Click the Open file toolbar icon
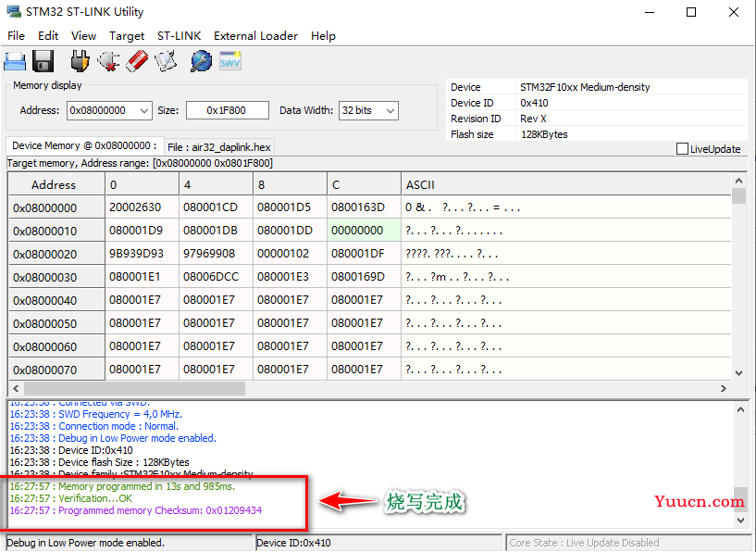This screenshot has width=756, height=552. [x=15, y=62]
